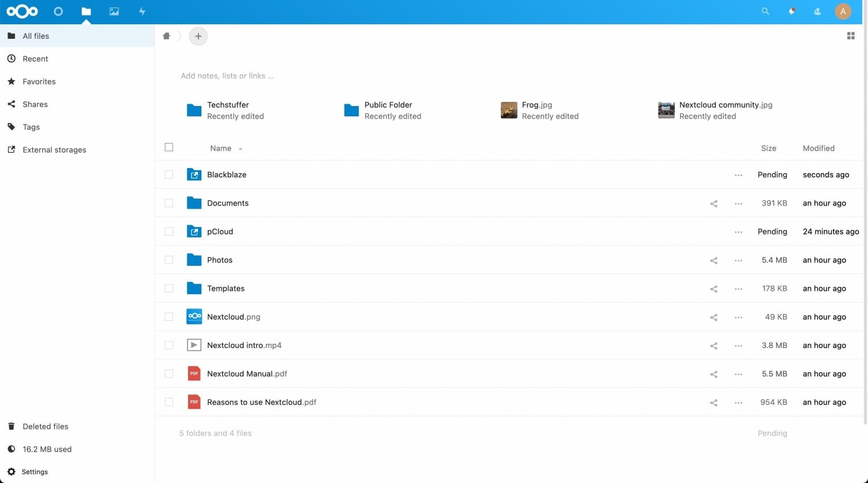Image resolution: width=868 pixels, height=483 pixels.
Task: Open Shares in sidebar
Action: point(78,104)
